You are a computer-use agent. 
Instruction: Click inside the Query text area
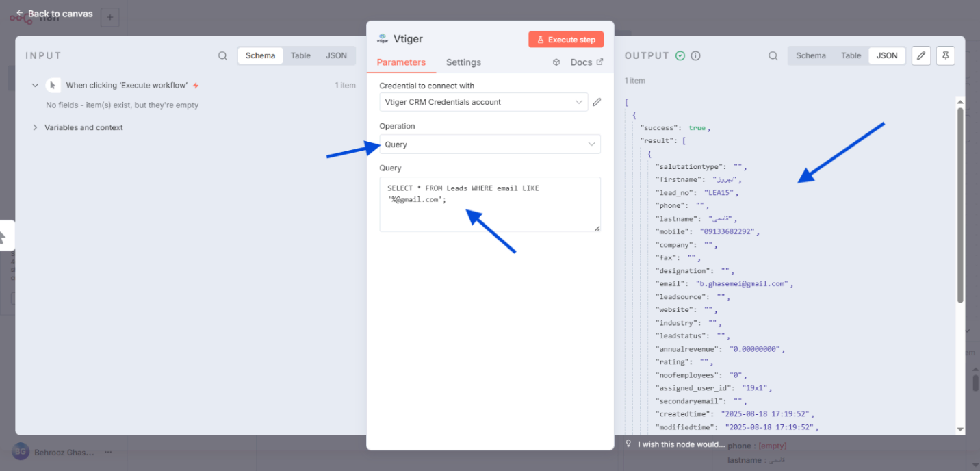pyautogui.click(x=489, y=212)
